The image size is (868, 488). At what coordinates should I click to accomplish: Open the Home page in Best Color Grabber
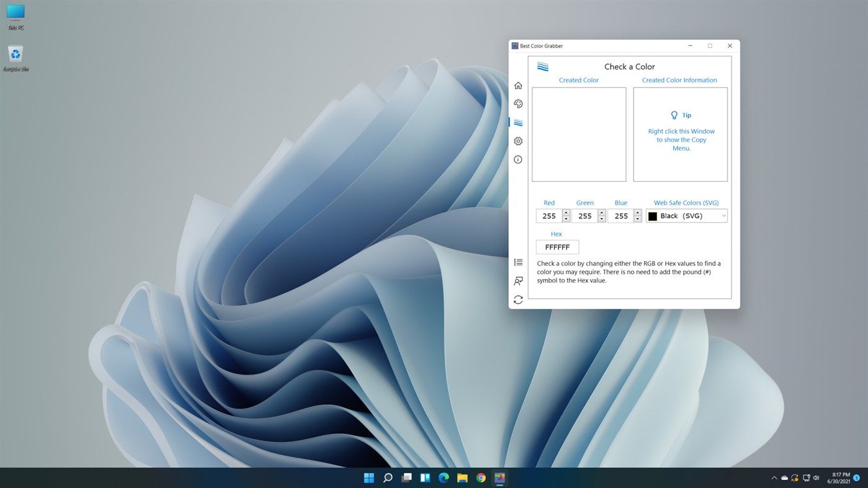click(x=518, y=85)
